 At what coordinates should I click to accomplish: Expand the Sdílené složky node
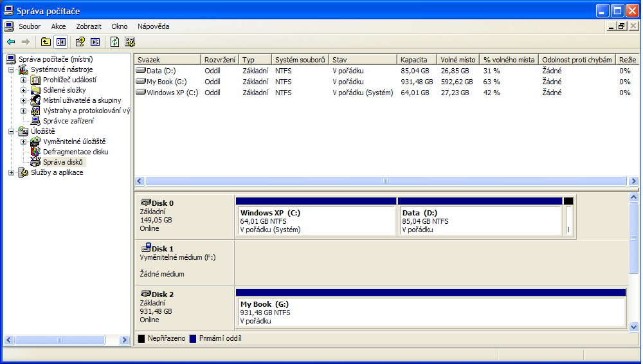click(x=23, y=90)
